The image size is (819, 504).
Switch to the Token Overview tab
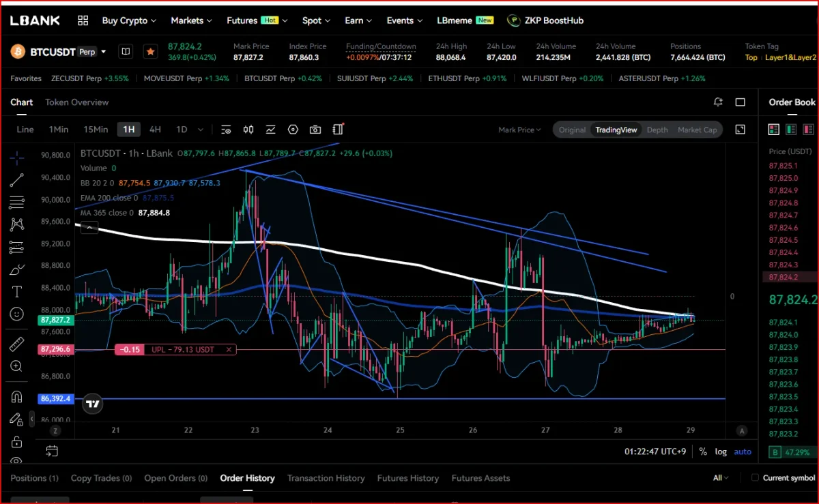tap(77, 102)
